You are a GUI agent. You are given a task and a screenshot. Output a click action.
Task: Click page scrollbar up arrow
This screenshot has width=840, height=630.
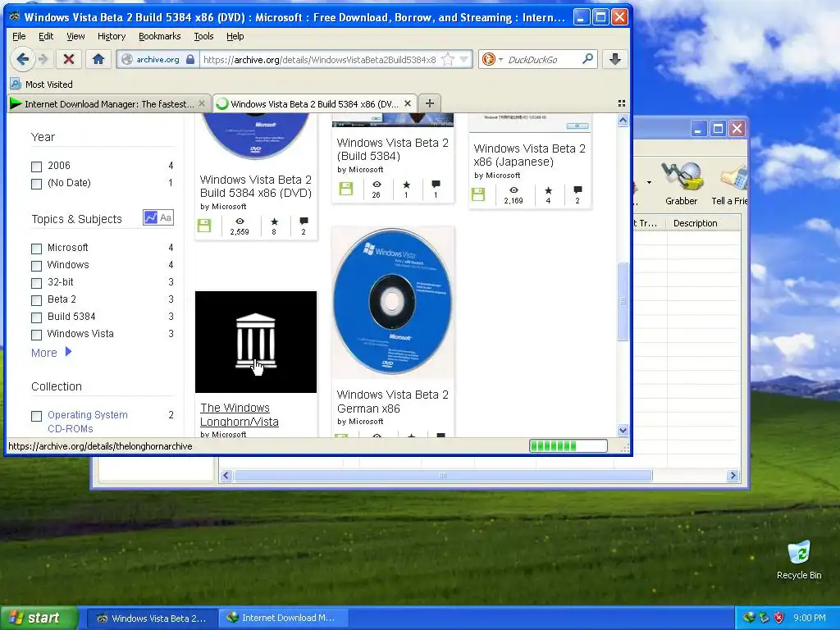(623, 121)
